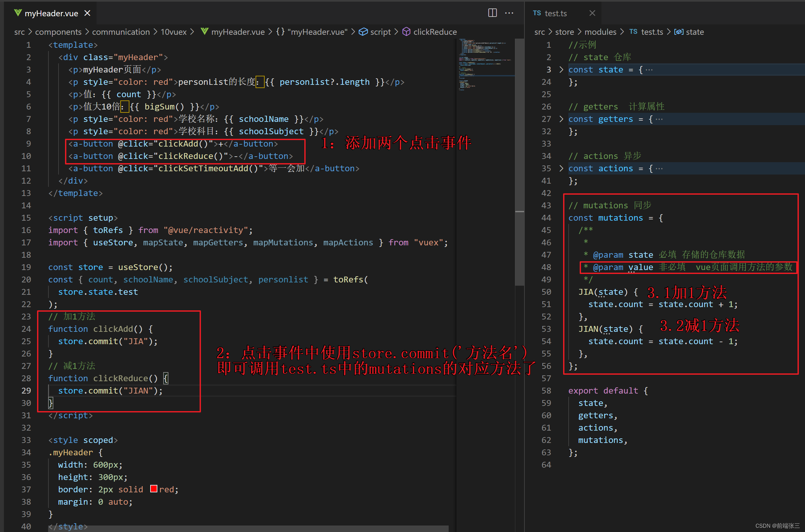The height and width of the screenshot is (532, 805).
Task: Click 'state.count + 1' expression
Action: [696, 304]
